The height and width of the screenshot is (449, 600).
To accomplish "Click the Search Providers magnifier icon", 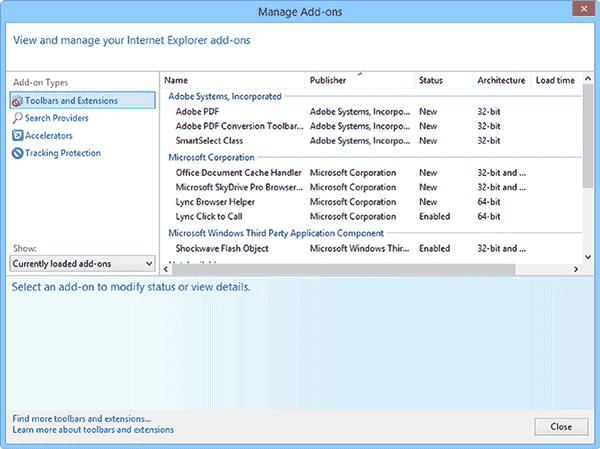I will pos(17,118).
